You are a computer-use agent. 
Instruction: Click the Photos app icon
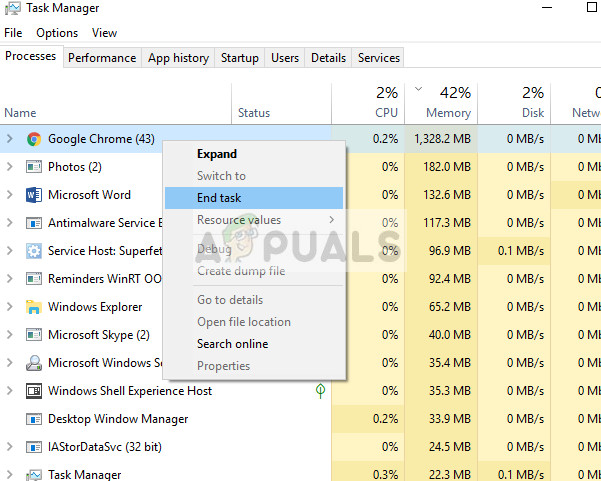tap(34, 167)
